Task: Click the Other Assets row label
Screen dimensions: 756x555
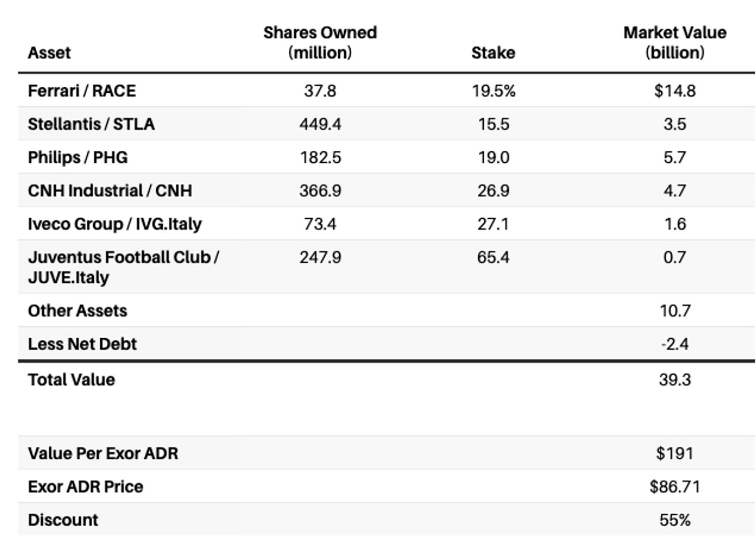Action: coord(78,311)
